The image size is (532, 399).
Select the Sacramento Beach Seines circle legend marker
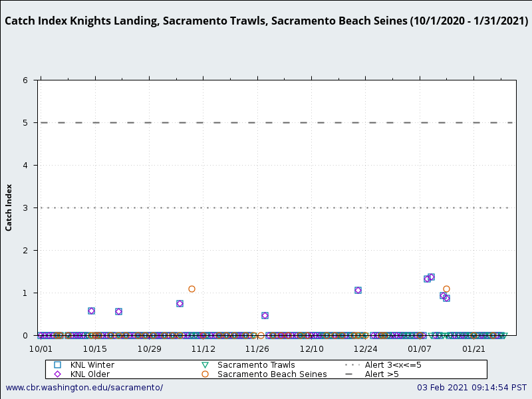click(206, 374)
